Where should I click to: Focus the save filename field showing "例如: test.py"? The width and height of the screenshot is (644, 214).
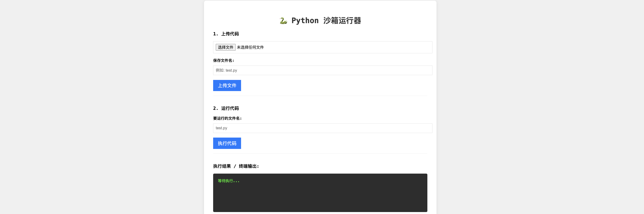[x=322, y=70]
